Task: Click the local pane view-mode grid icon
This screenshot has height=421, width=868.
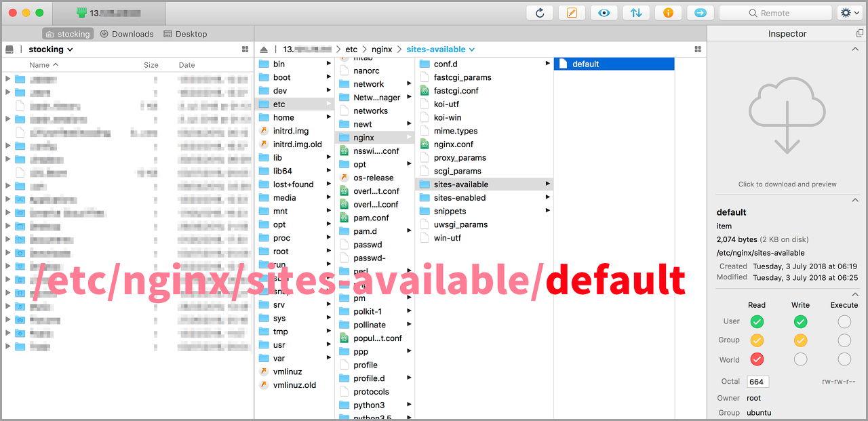Action: tap(245, 49)
